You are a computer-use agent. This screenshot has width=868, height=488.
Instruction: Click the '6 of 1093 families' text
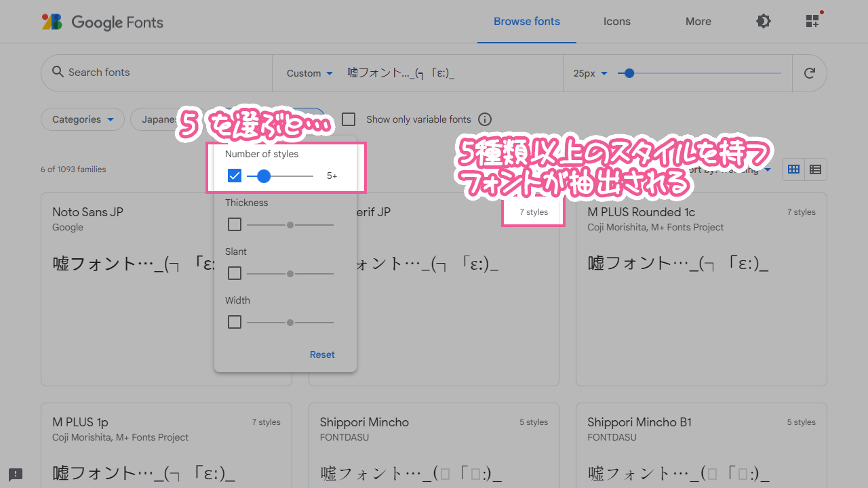point(73,169)
